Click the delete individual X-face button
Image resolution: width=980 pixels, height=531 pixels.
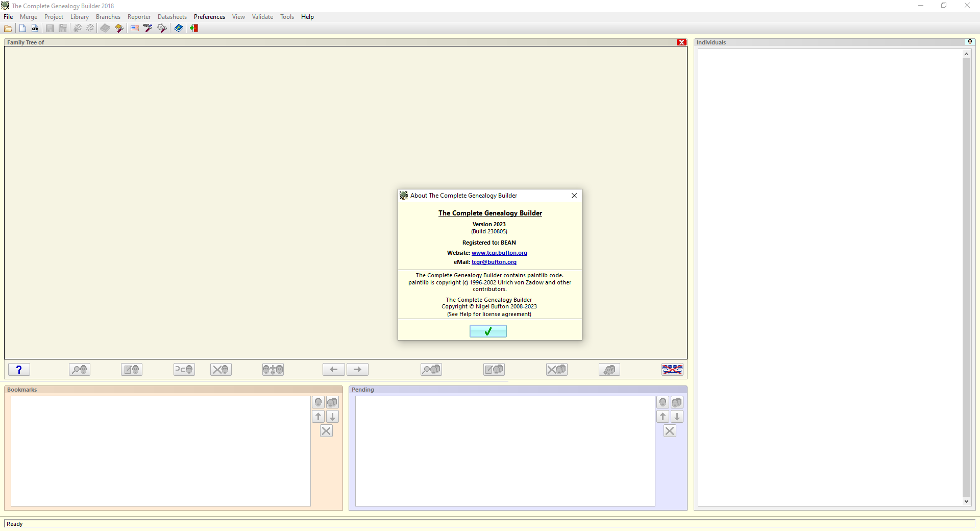tap(221, 370)
